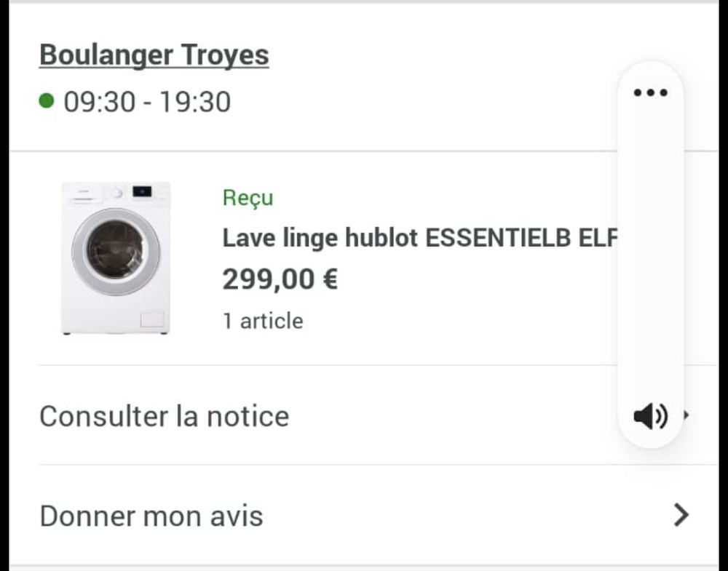728x571 pixels.
Task: Click the Consulter la notice link
Action: coord(164,416)
